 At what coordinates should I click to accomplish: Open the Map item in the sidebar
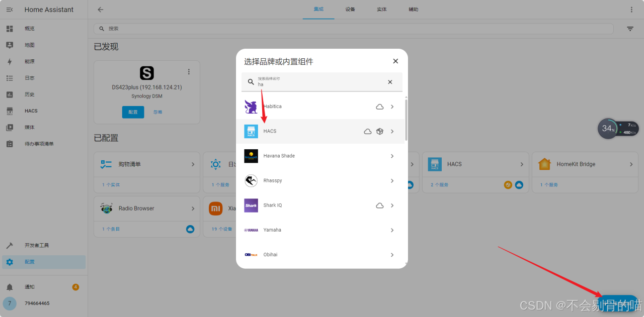[x=30, y=45]
